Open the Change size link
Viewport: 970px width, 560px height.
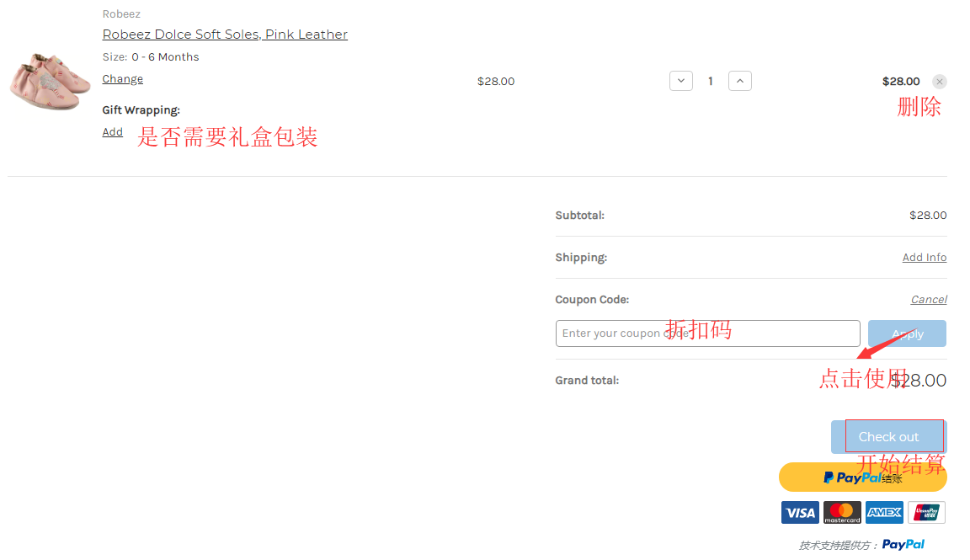122,78
